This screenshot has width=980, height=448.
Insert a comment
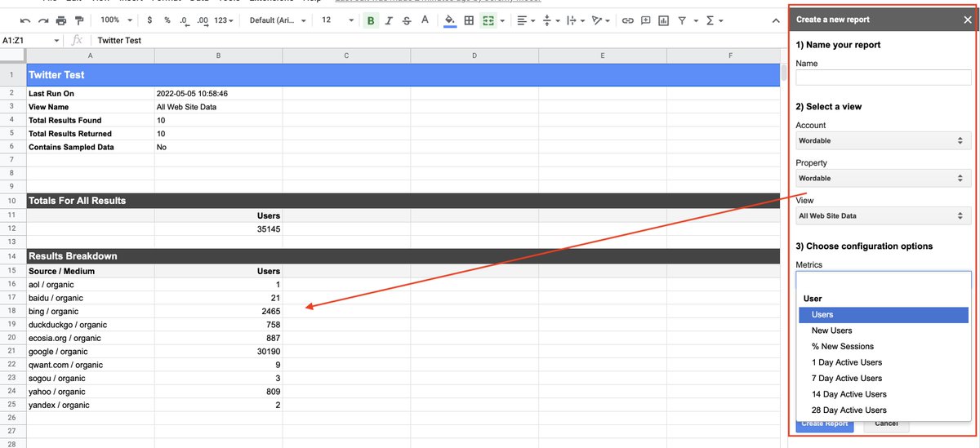click(645, 20)
